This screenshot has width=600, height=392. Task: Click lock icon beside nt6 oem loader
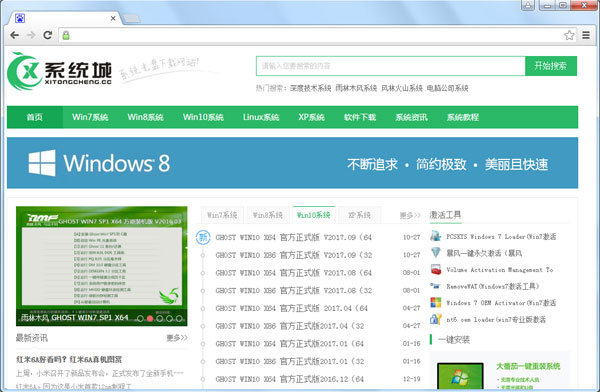click(x=435, y=319)
